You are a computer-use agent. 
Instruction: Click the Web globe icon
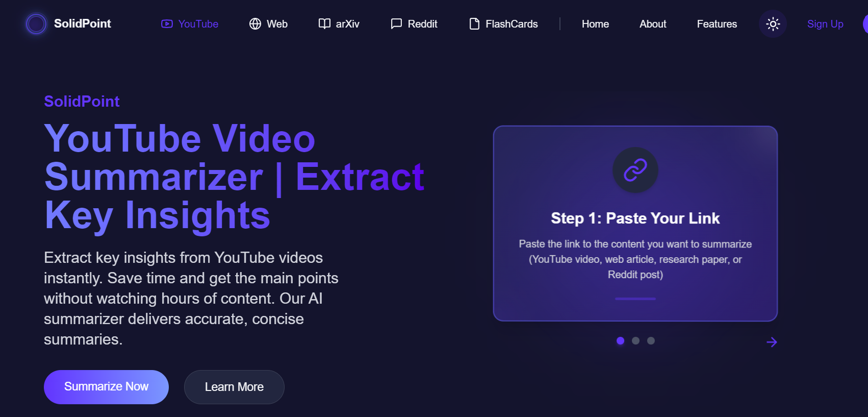click(x=255, y=24)
